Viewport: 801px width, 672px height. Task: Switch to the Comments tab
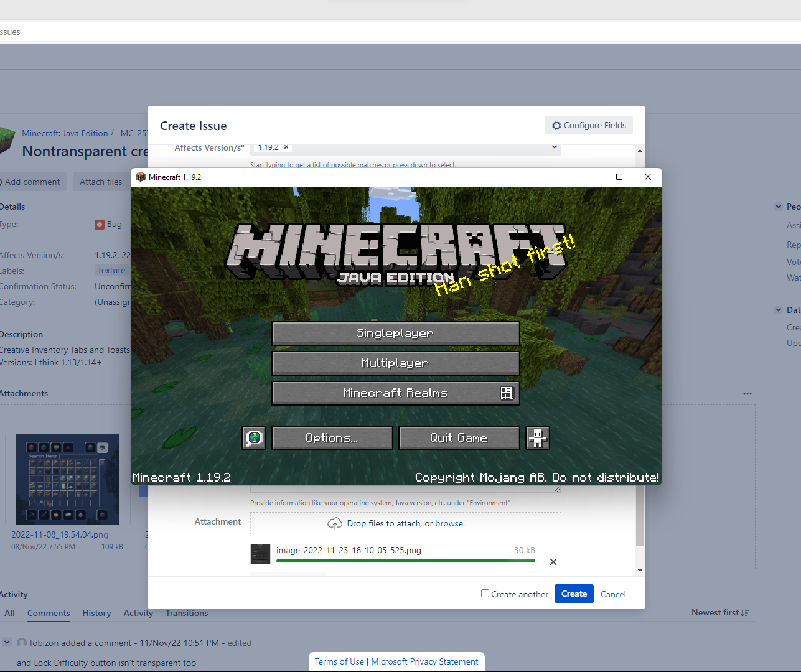tap(49, 614)
